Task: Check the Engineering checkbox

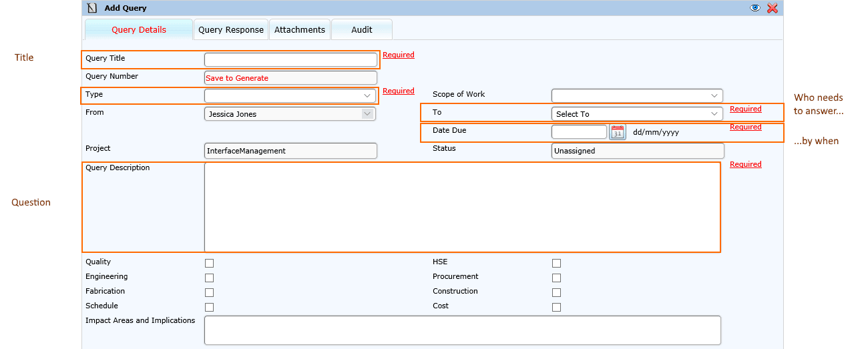Action: click(210, 278)
